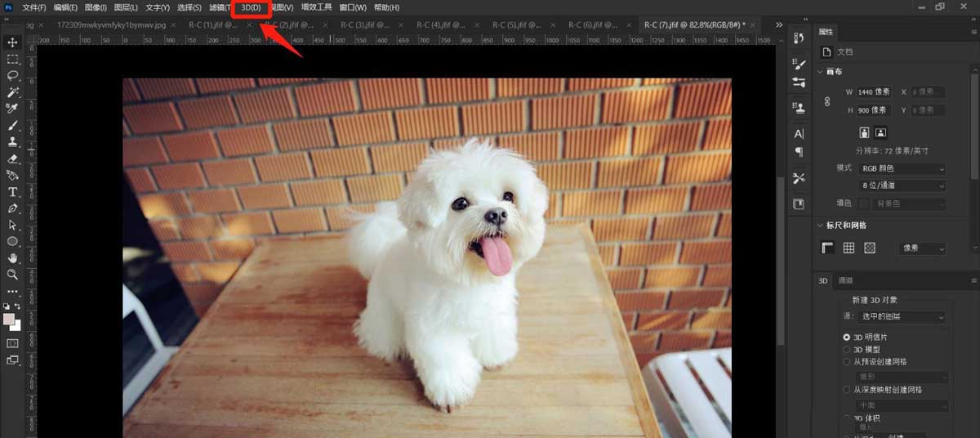
Task: Select the Zoom magnifier tool
Action: tap(13, 275)
